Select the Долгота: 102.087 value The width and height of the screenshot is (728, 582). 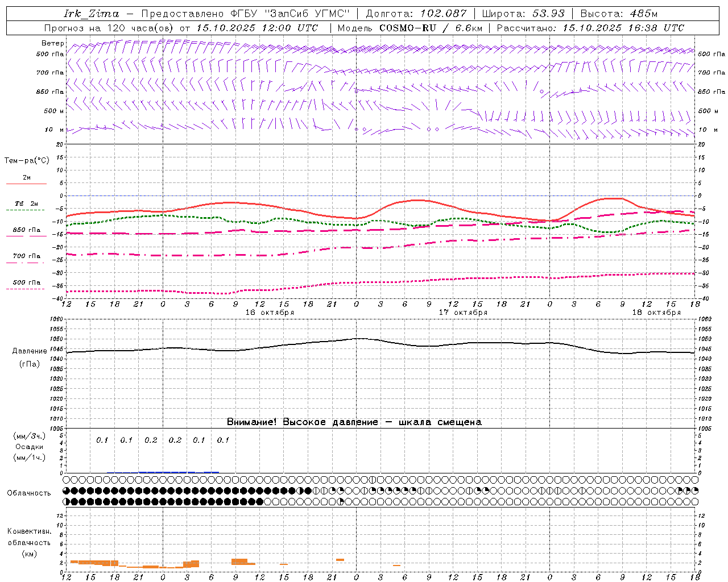tap(416, 14)
